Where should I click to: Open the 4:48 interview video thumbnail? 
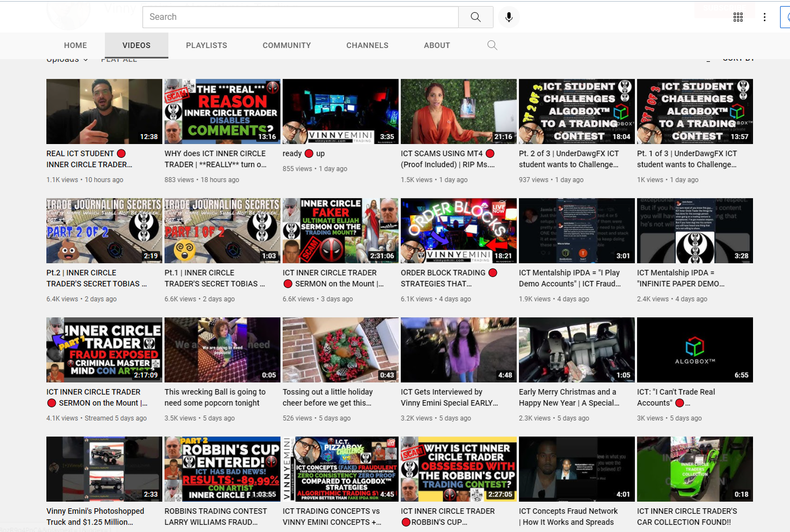click(x=459, y=350)
